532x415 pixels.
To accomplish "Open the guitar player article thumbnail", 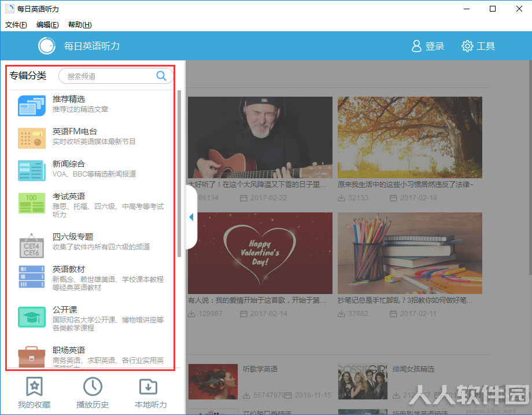I will click(260, 137).
